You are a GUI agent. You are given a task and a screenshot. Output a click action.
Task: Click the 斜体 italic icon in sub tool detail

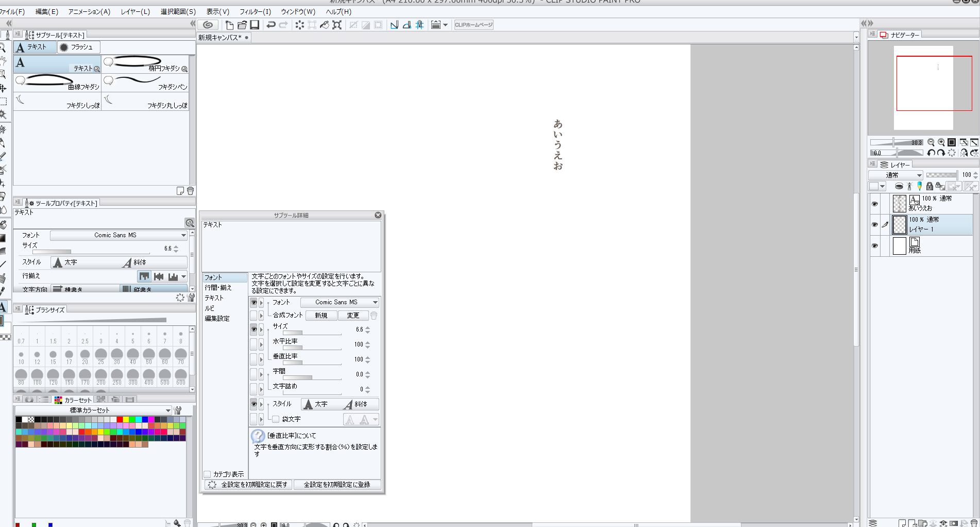[356, 404]
